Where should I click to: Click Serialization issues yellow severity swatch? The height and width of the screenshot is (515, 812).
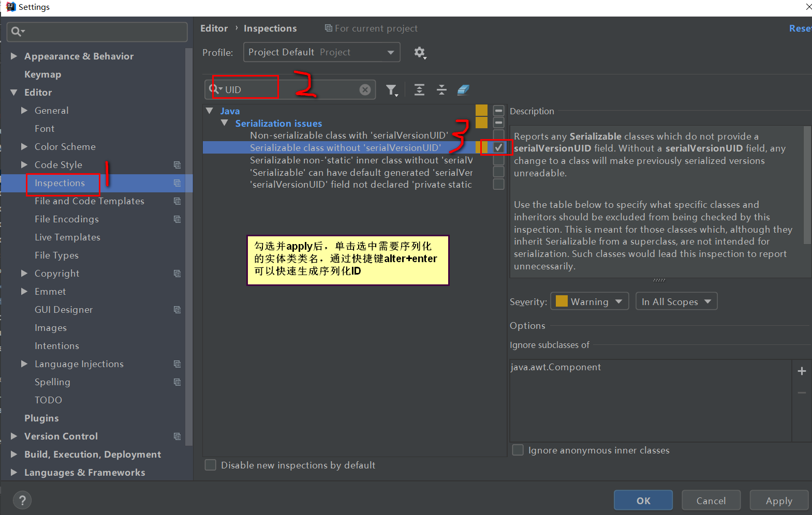[x=481, y=123]
